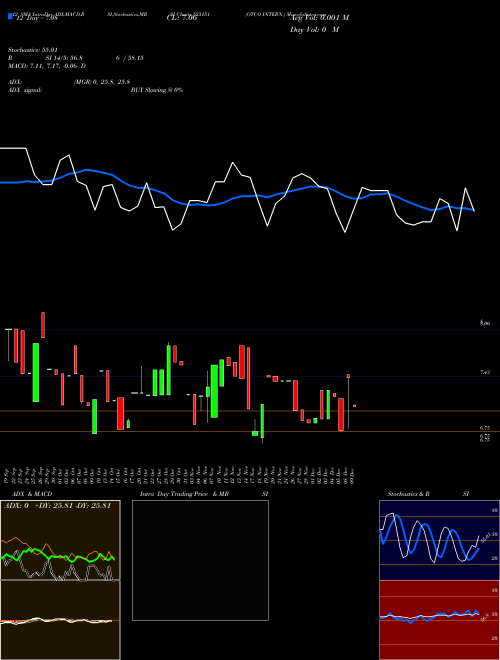The width and height of the screenshot is (500, 660).
Task: Click the tall green candlestick near chart start
Action: 36,373
